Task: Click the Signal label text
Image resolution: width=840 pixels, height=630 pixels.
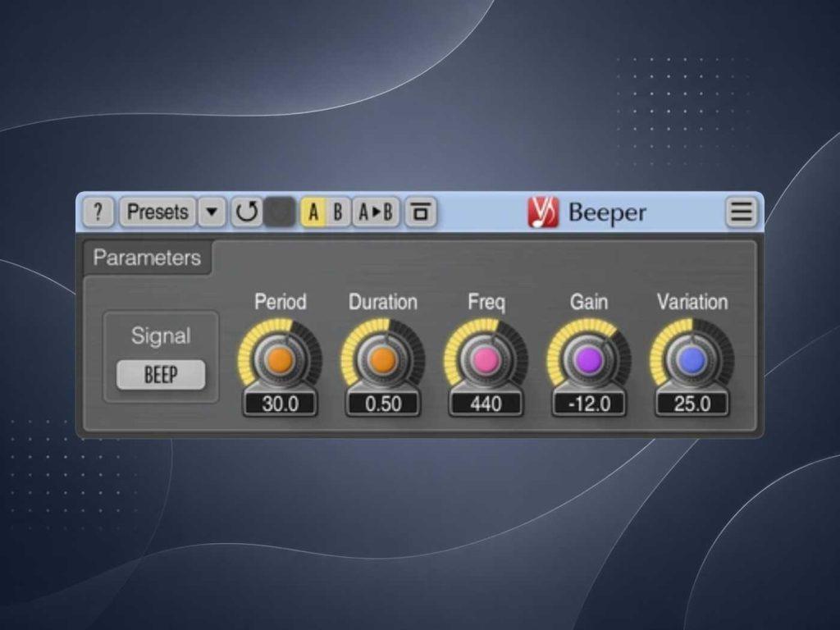Action: (161, 336)
